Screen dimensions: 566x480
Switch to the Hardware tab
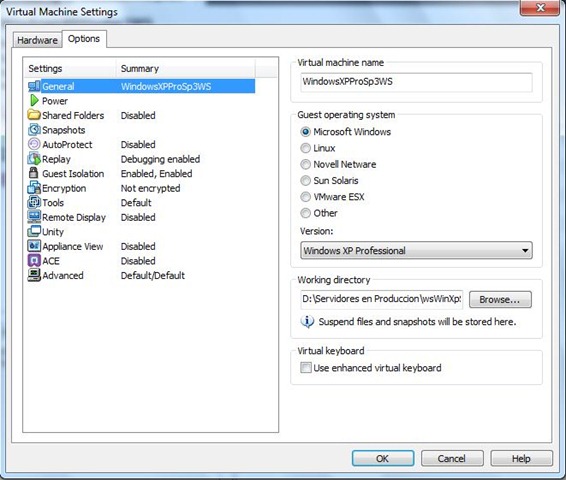[x=37, y=40]
